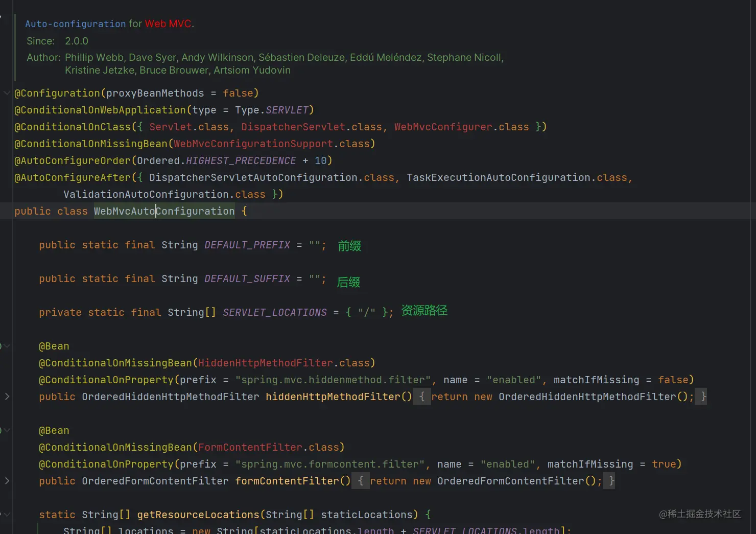This screenshot has width=756, height=534.
Task: Click @AutoConfigureOrder annotation
Action: (73, 160)
